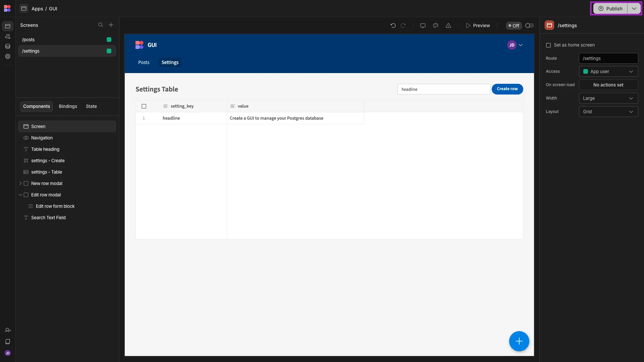Click the Create row button
This screenshot has width=644, height=362.
[x=507, y=89]
